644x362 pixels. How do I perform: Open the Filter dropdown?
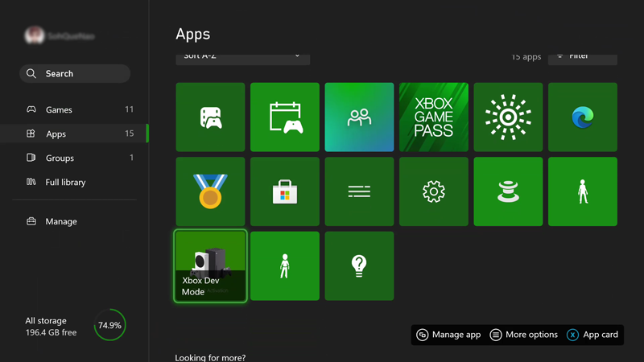pos(582,56)
